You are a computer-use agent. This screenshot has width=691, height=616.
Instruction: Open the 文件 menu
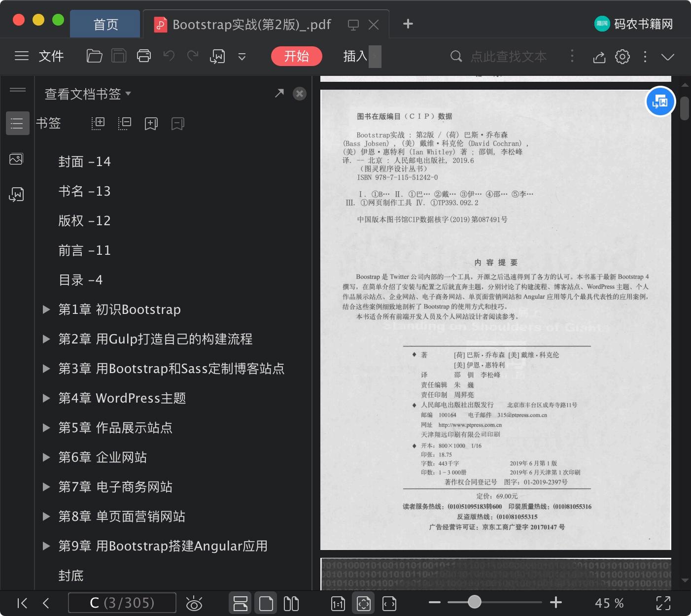[51, 56]
